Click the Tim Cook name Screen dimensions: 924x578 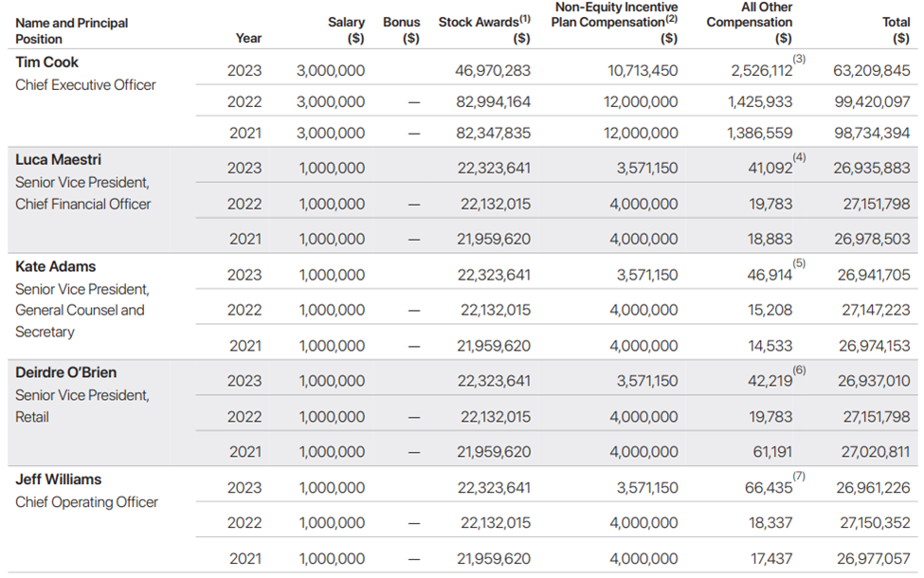point(46,62)
